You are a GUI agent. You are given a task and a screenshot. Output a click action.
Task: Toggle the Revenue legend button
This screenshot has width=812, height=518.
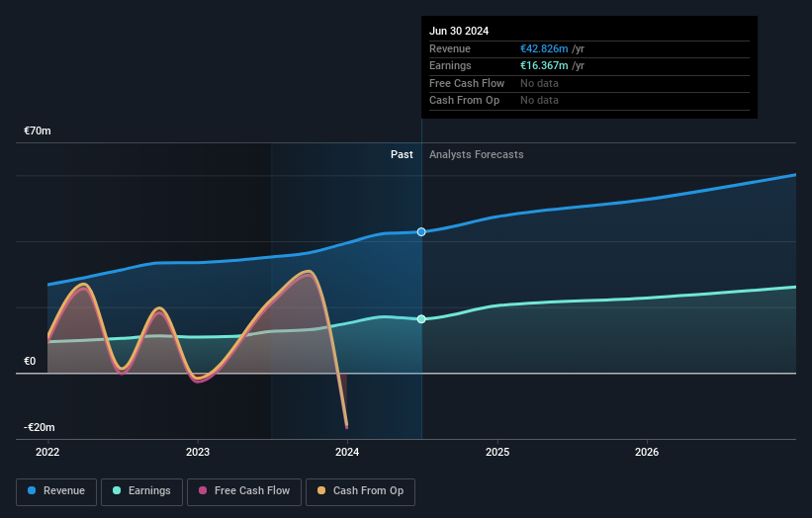point(56,491)
